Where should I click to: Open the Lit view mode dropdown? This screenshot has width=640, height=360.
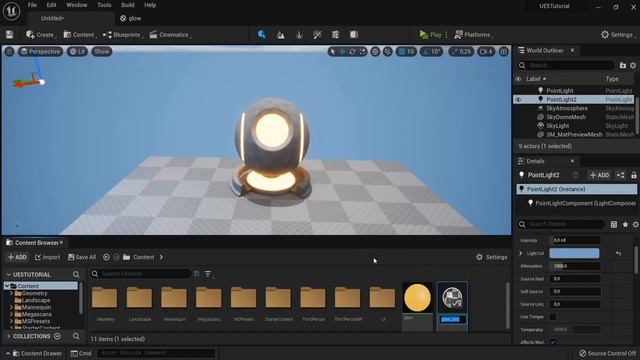pos(77,51)
